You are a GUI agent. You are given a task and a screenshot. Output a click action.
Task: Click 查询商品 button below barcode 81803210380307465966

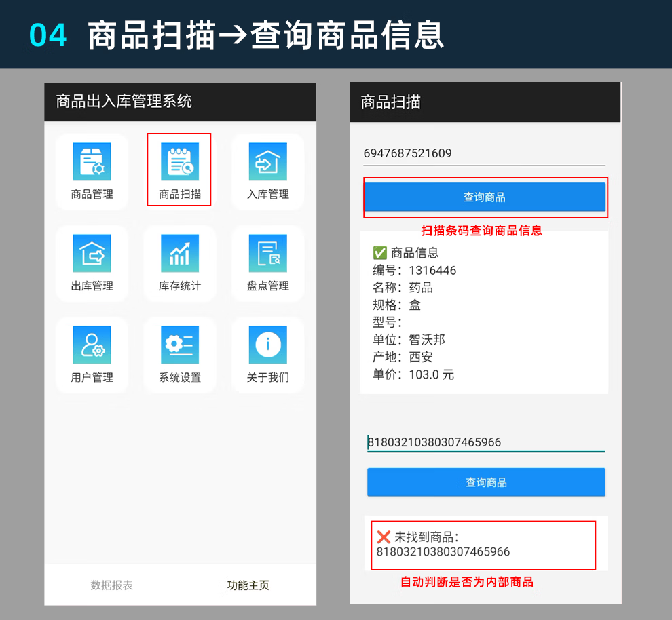(486, 482)
